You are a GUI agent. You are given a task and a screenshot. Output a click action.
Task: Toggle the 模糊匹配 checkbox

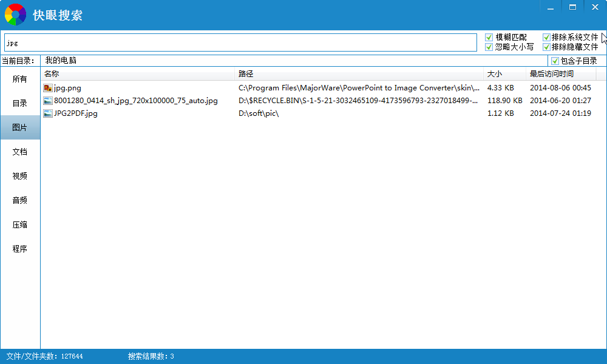point(489,38)
